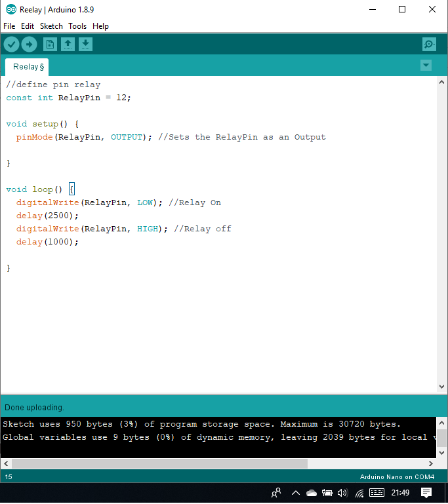Viewport: 448px width, 504px height.
Task: Select the Reelay sketch tab
Action: [27, 67]
